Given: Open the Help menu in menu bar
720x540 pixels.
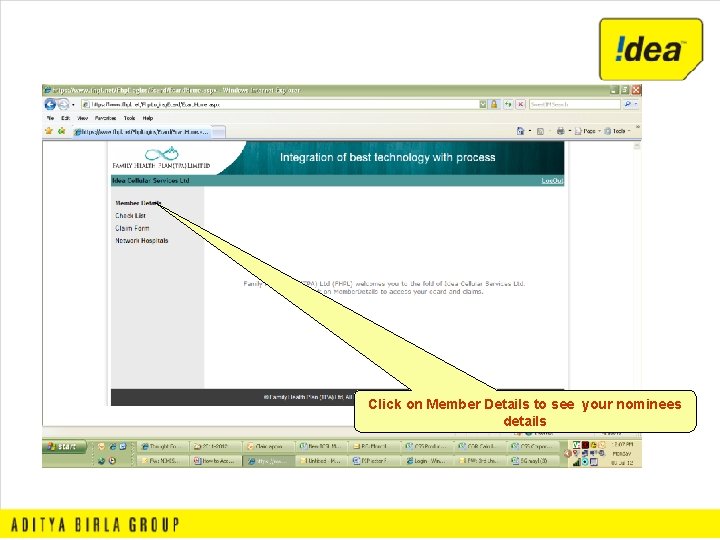Looking at the screenshot, I should tap(147, 118).
